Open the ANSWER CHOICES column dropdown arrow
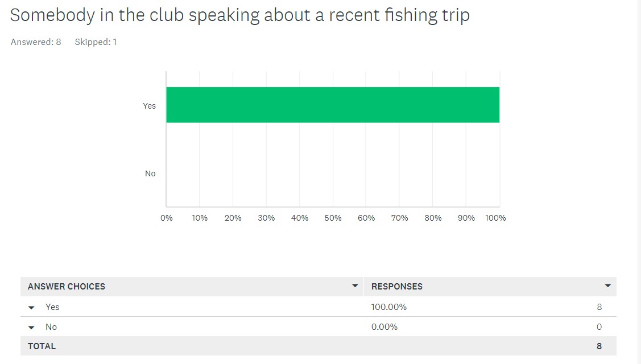This screenshot has width=641, height=364. pos(355,286)
